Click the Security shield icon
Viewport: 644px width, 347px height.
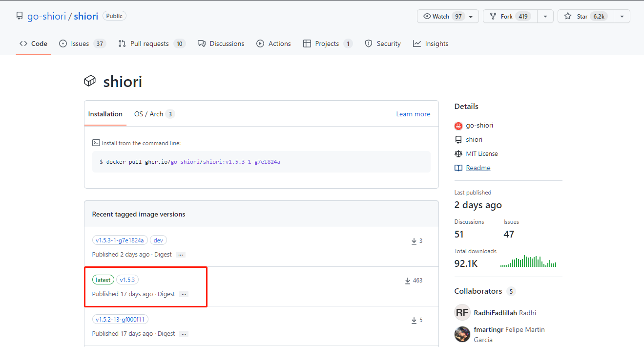pos(369,43)
